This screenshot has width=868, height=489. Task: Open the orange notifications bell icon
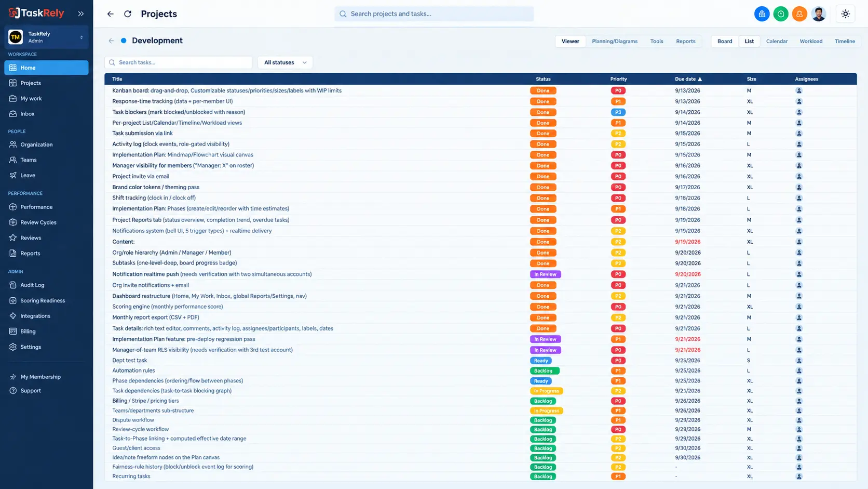tap(799, 14)
